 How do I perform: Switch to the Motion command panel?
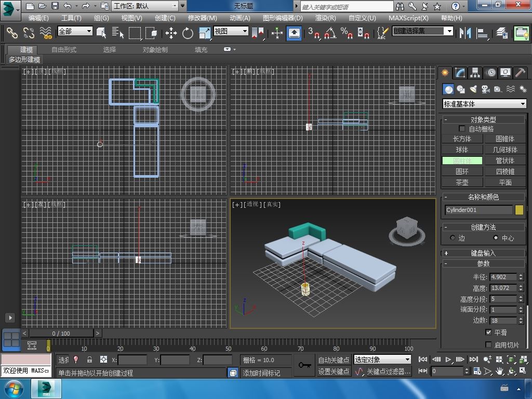tap(490, 73)
